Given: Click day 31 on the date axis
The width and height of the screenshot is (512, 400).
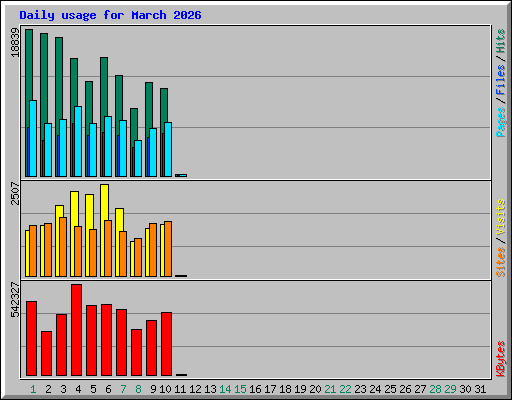Looking at the screenshot, I should pyautogui.click(x=480, y=389).
